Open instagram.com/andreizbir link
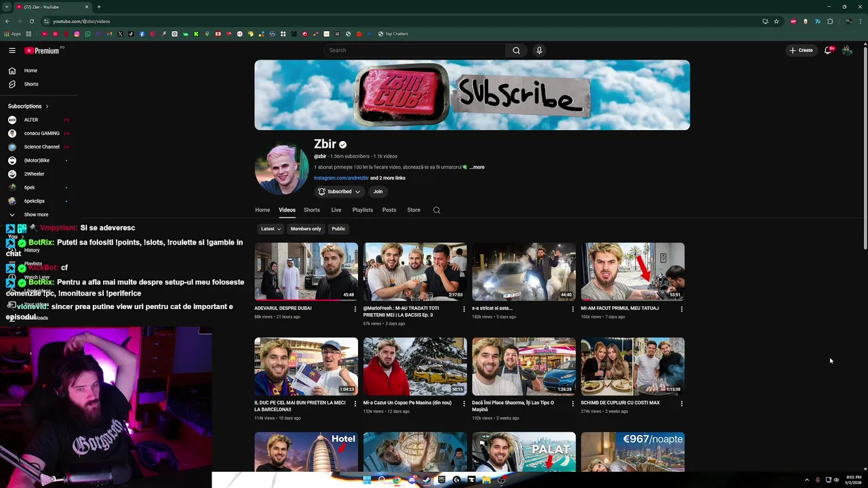The image size is (868, 488). coord(341,178)
